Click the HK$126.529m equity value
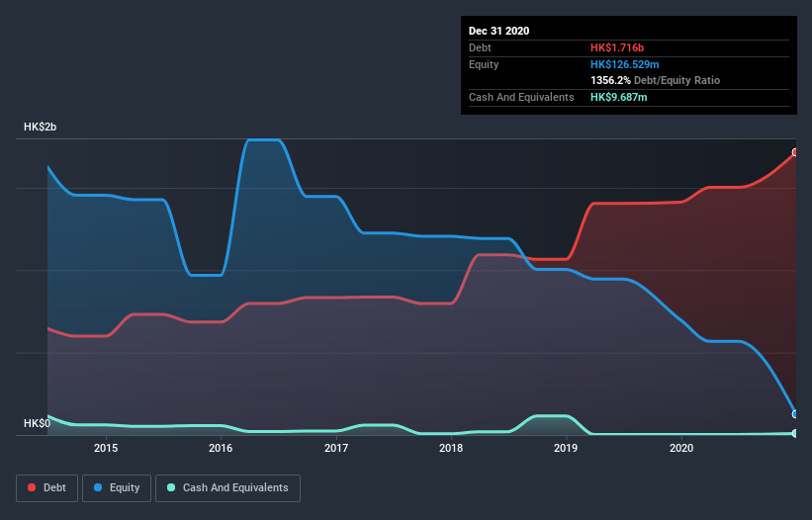The width and height of the screenshot is (812, 520). [x=624, y=64]
